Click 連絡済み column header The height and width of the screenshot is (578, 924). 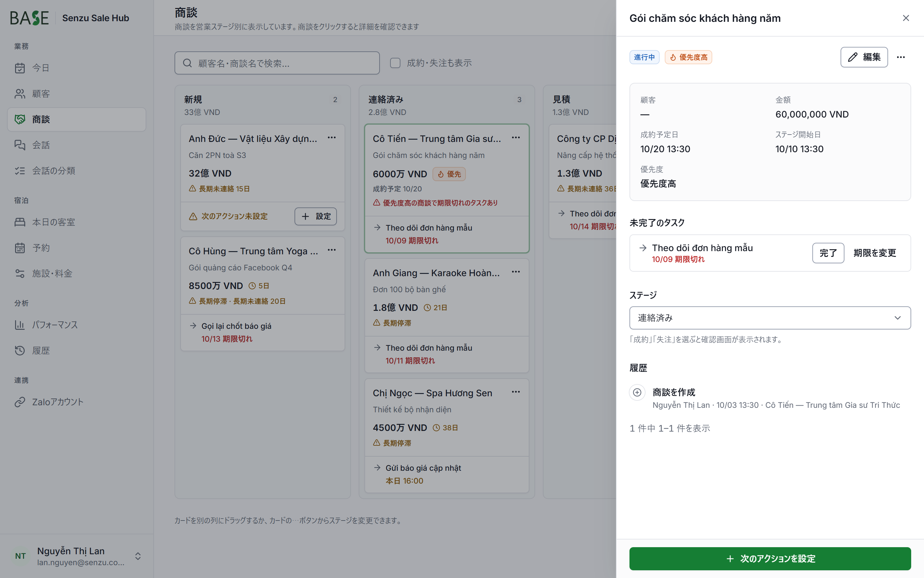click(386, 100)
